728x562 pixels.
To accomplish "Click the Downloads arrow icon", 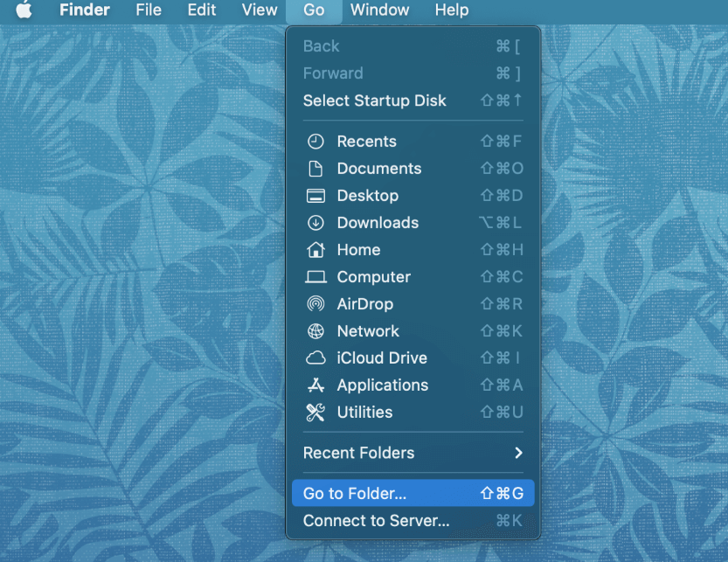I will click(315, 223).
